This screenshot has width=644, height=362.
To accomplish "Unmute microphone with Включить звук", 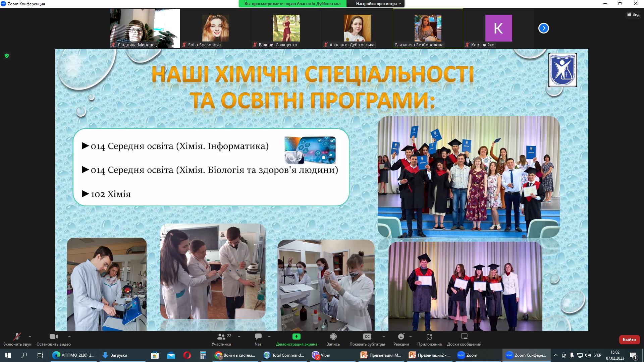I will coord(17,337).
